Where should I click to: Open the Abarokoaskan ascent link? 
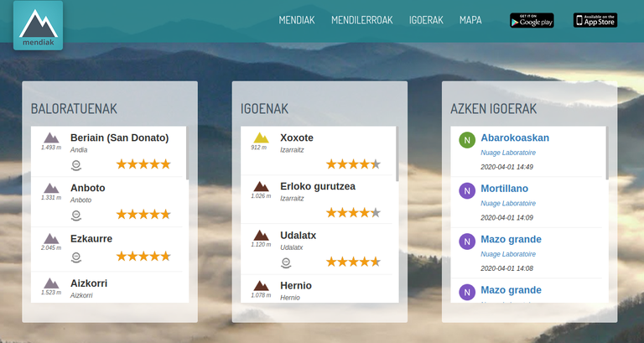[x=515, y=138]
